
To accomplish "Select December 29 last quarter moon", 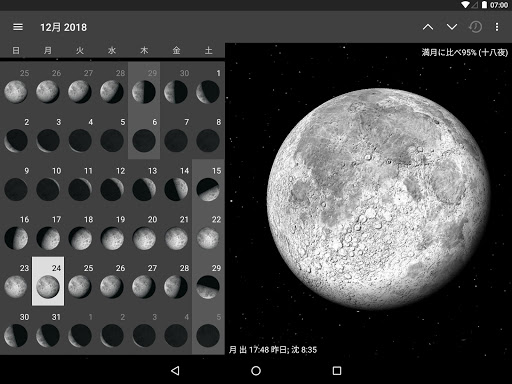I will [x=208, y=281].
